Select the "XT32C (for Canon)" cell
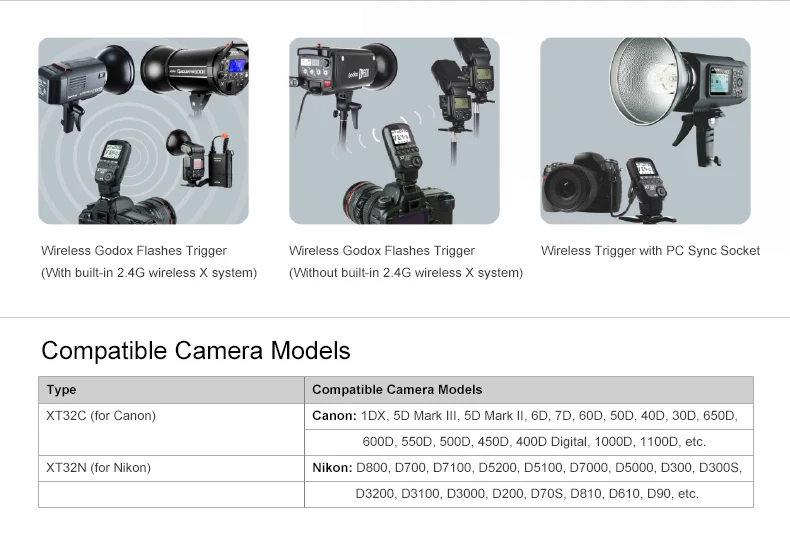 click(171, 429)
